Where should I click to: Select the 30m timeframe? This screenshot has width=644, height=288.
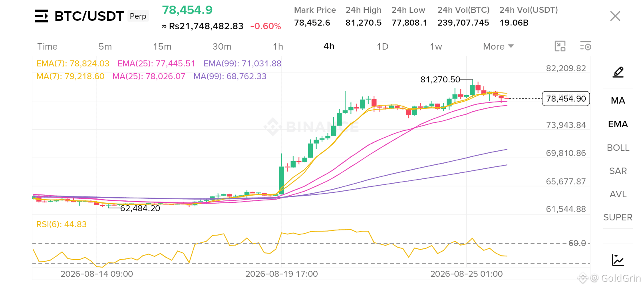point(222,46)
